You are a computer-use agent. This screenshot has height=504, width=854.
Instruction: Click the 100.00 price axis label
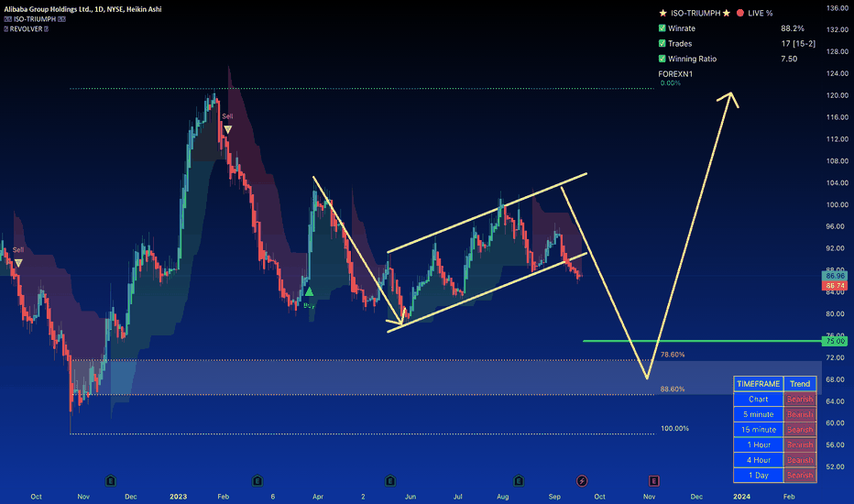pos(838,205)
